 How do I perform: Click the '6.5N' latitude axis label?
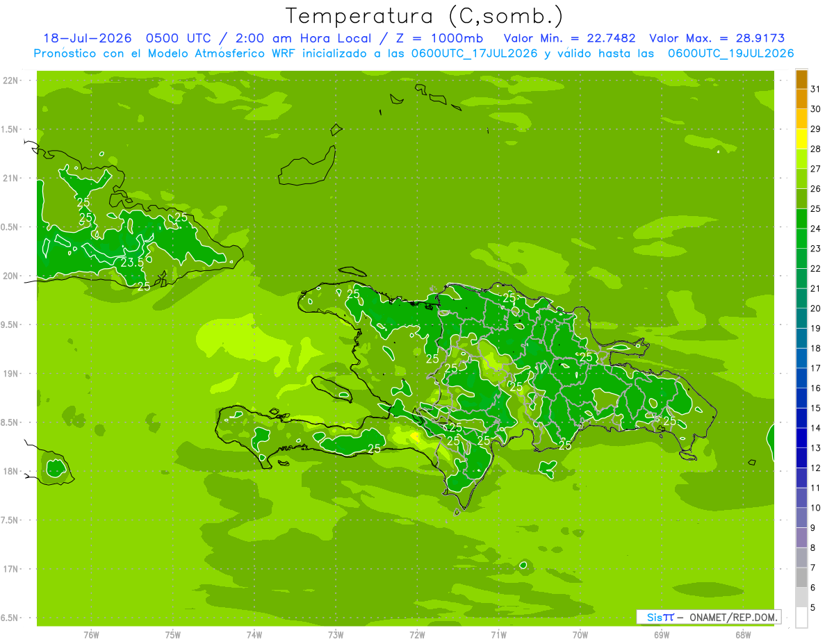click(x=10, y=618)
